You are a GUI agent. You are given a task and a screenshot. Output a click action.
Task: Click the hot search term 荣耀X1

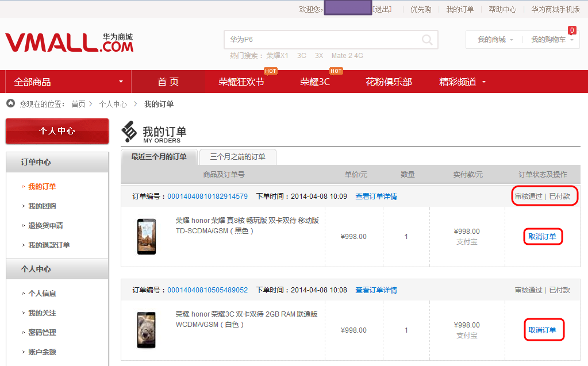tap(278, 56)
